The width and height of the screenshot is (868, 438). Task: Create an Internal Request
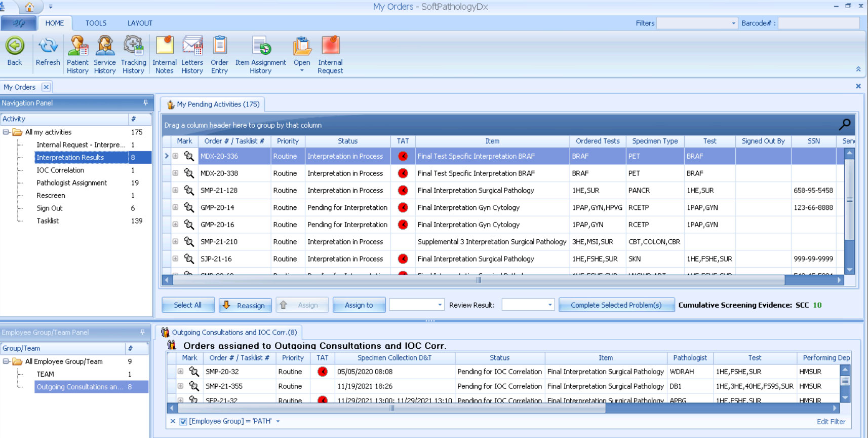pos(330,46)
